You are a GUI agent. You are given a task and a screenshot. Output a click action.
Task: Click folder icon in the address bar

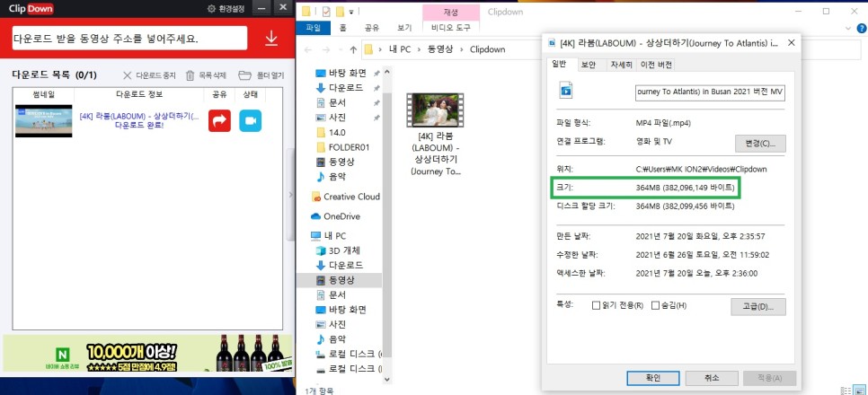368,49
